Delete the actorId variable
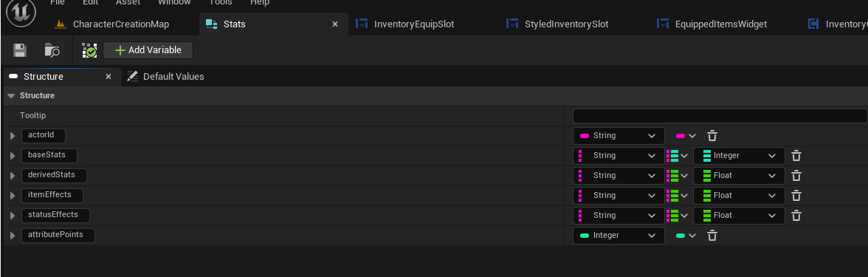The height and width of the screenshot is (277, 868). coord(712,136)
